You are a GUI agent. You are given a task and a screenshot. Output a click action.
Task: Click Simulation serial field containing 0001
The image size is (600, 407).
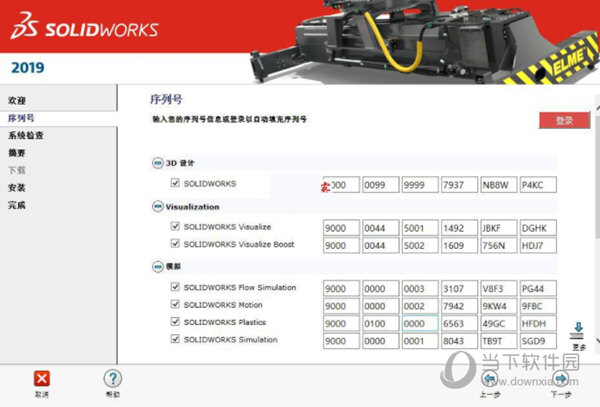420,341
